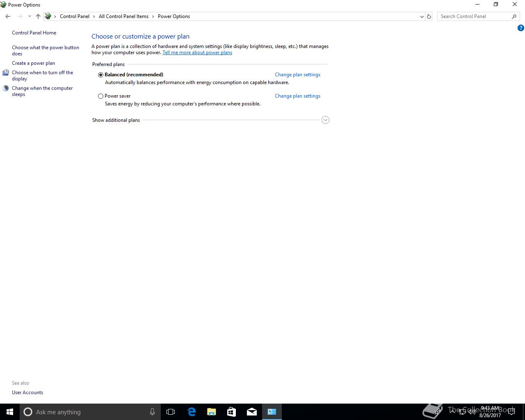Click the refresh icon beside the address bar
The image size is (525, 420).
429,16
